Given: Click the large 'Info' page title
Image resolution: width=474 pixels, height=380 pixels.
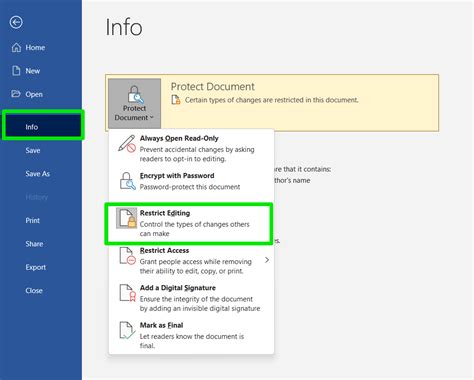Looking at the screenshot, I should tap(124, 27).
